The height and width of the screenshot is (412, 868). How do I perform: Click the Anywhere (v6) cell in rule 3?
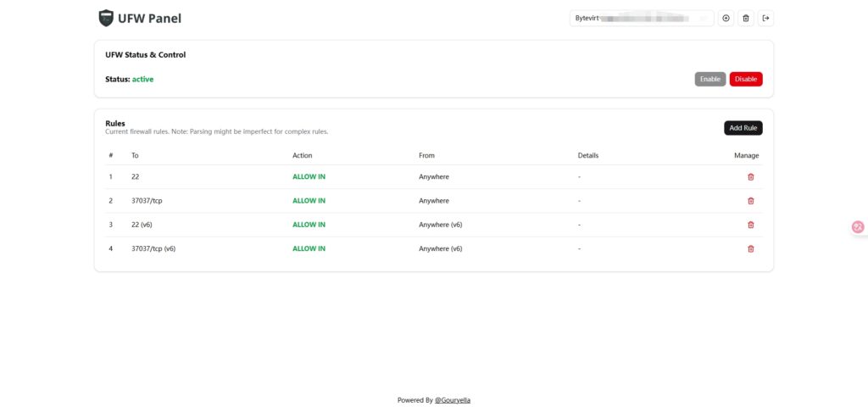pos(440,225)
